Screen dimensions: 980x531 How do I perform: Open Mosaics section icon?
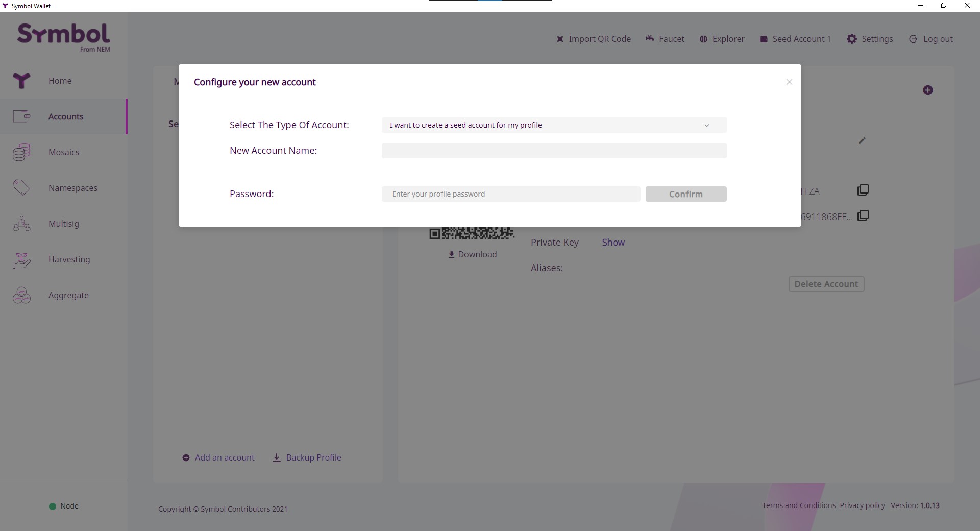(21, 152)
